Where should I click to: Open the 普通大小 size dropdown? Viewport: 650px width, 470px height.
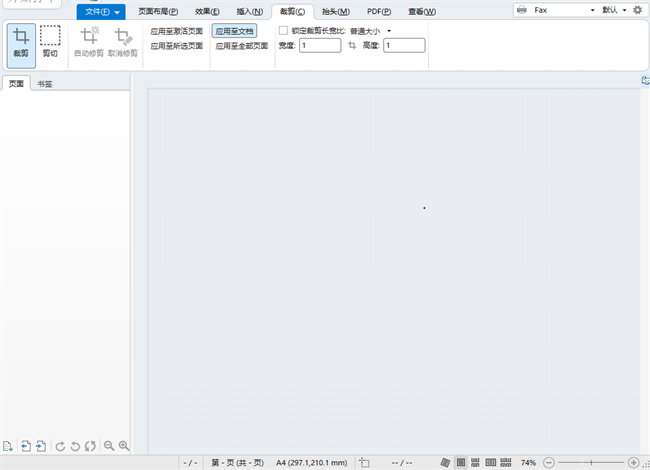click(370, 31)
